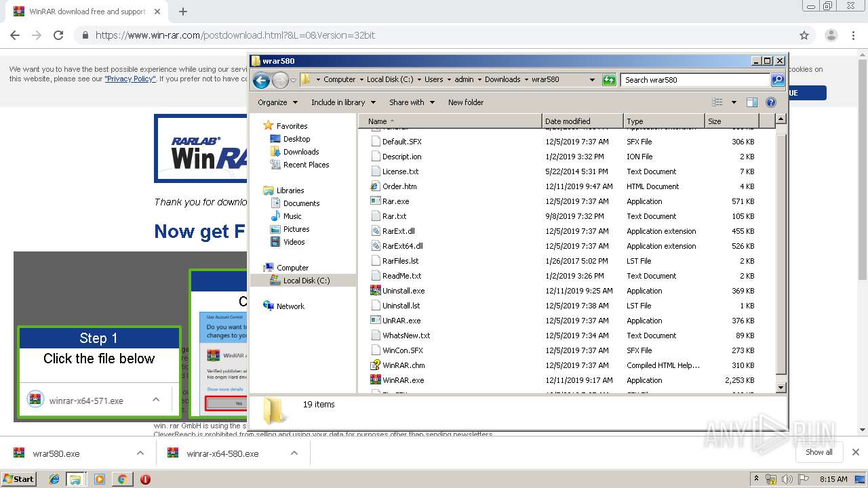Screen dimensions: 868x488
Task: Click the Search wrar580 input field
Action: coord(696,80)
